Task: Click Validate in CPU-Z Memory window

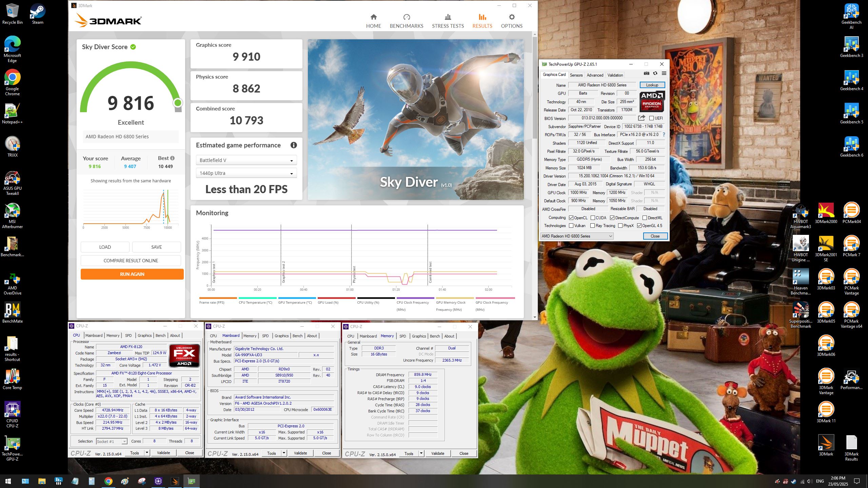Action: click(437, 453)
